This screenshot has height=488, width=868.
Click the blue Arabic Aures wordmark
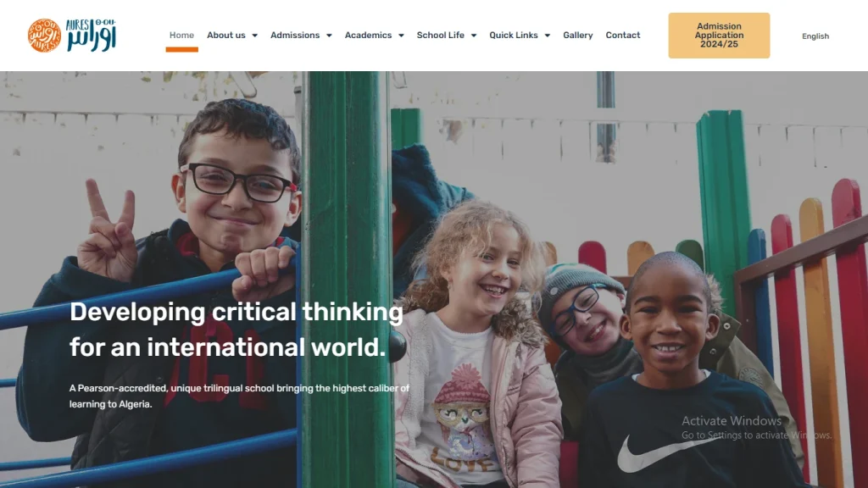(92, 36)
